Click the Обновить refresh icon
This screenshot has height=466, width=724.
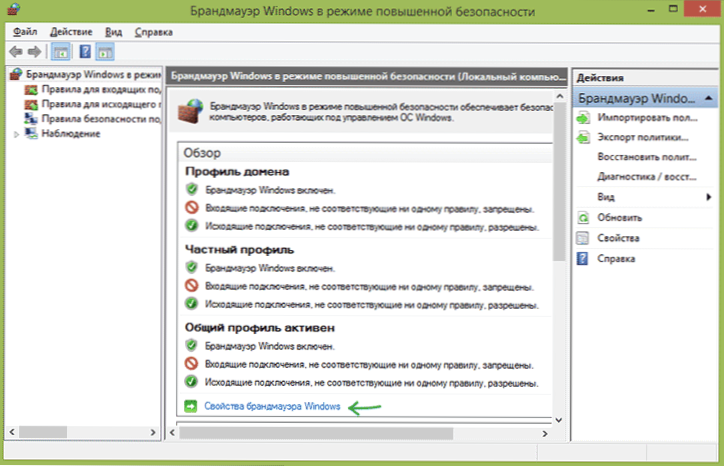pos(583,218)
